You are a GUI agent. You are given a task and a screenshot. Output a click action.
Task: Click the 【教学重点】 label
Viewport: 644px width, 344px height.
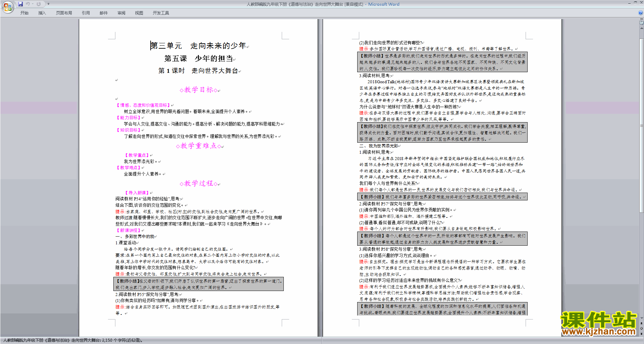pyautogui.click(x=137, y=155)
